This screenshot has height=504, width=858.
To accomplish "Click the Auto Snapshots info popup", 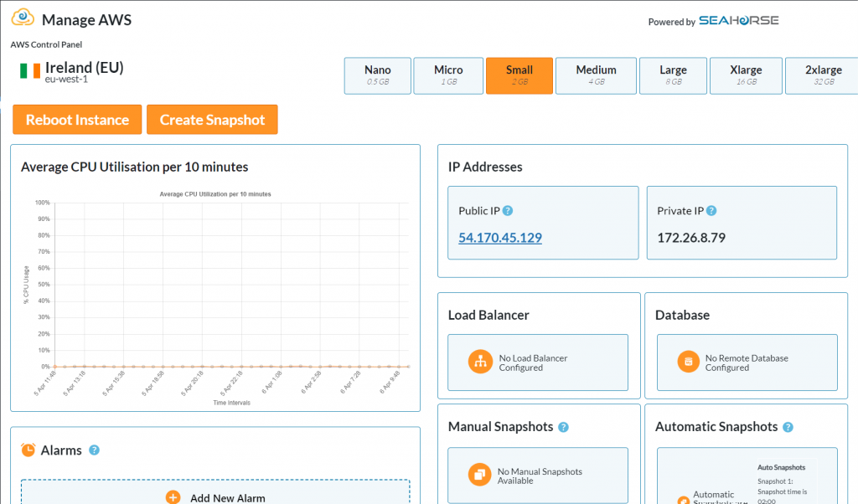I will [785, 482].
